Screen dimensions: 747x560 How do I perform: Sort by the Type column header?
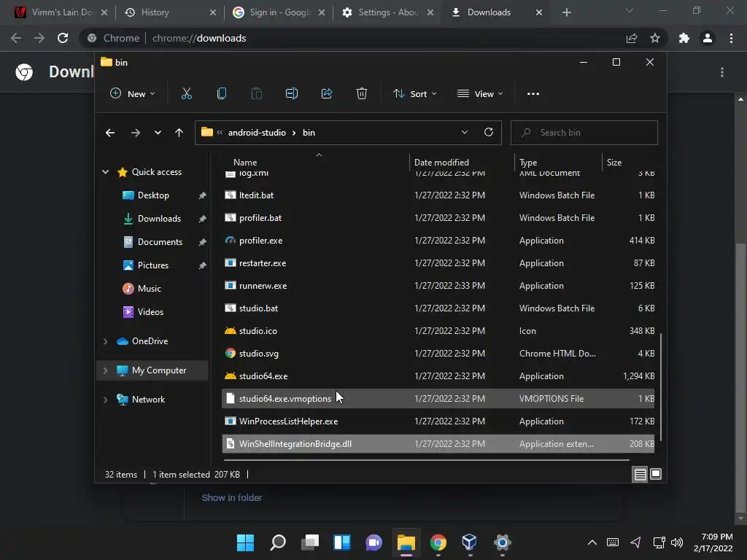pyautogui.click(x=528, y=163)
